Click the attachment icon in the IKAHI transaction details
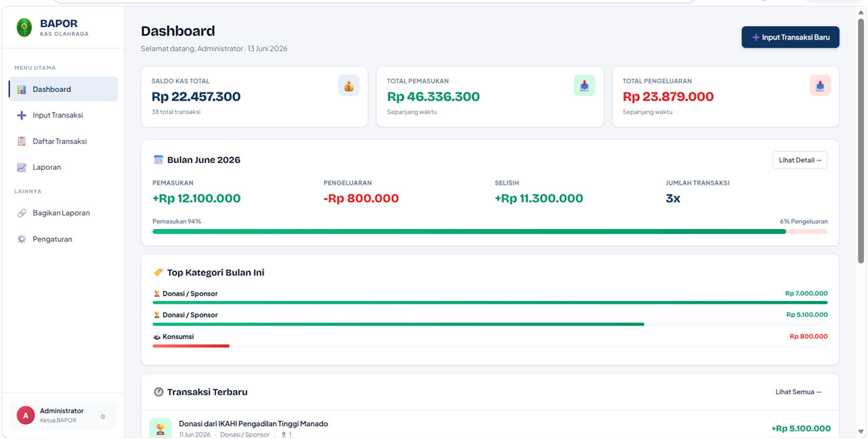868x439 pixels. 284,434
